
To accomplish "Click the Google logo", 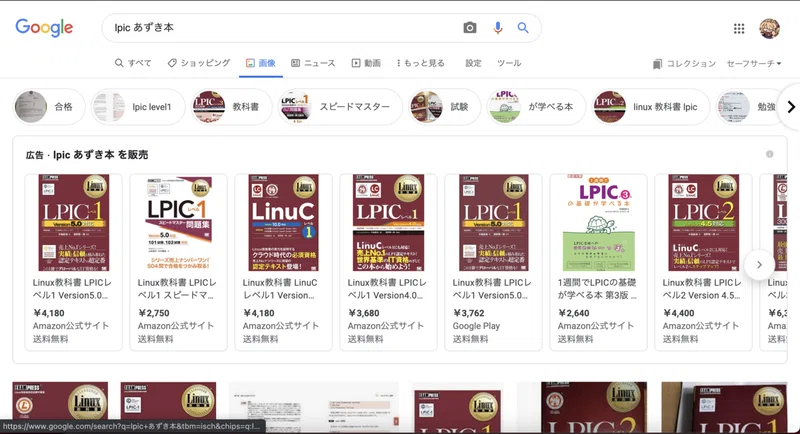I will click(44, 28).
